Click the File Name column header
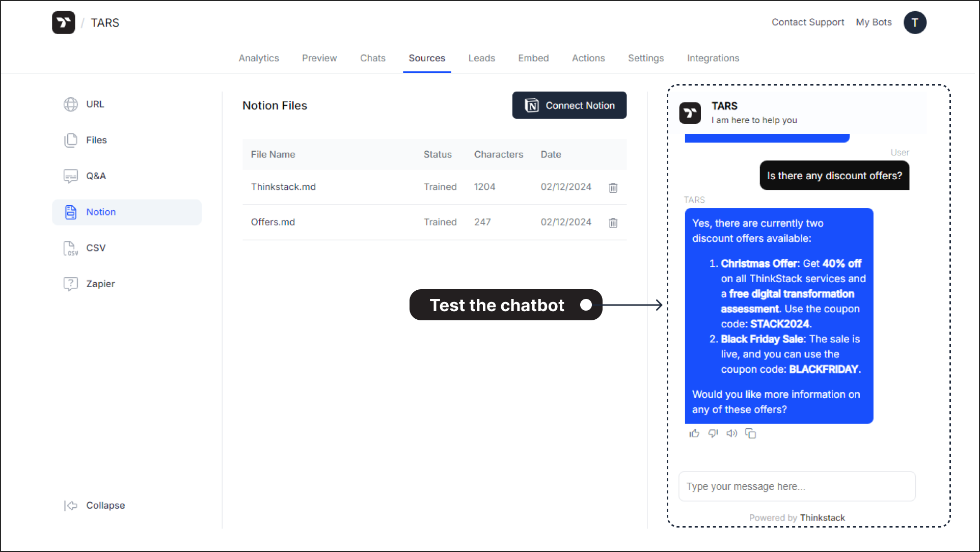Screen dimensions: 980x552 [273, 154]
